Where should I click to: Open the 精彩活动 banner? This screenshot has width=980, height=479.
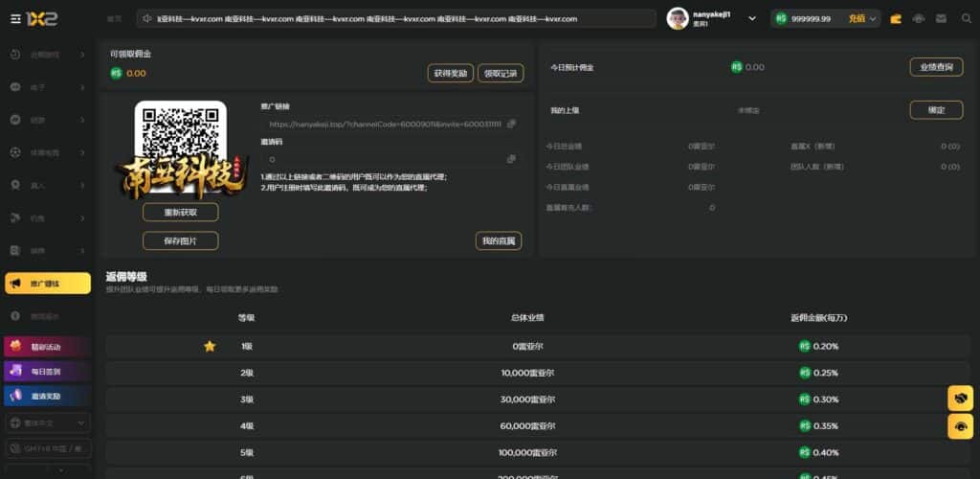[48, 347]
